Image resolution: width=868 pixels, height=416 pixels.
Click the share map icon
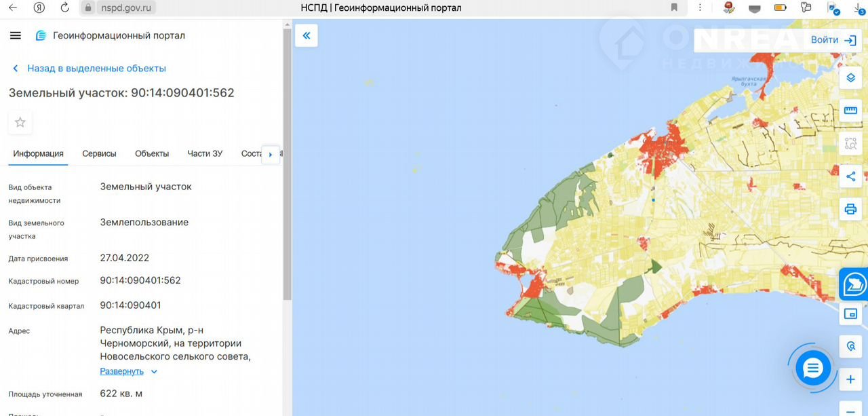(850, 176)
